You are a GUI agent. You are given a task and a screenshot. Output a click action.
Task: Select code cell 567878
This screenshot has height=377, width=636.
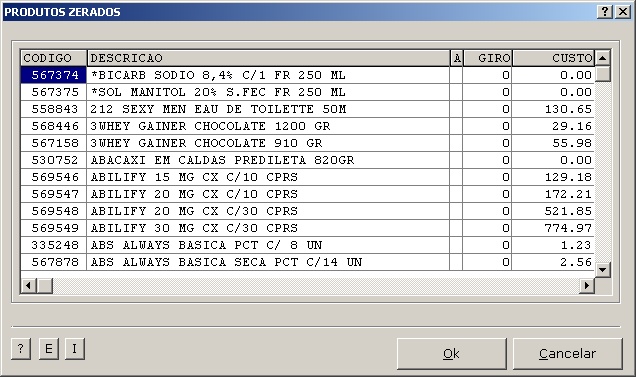coord(54,263)
